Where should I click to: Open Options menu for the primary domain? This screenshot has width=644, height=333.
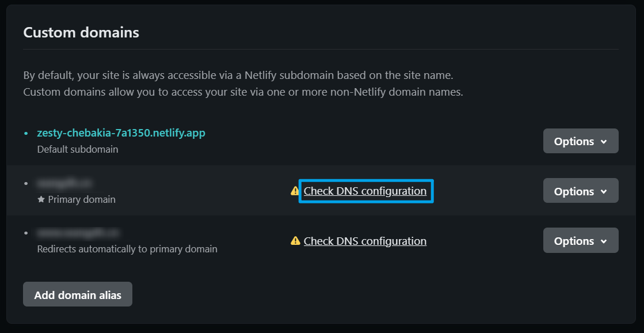(x=581, y=191)
